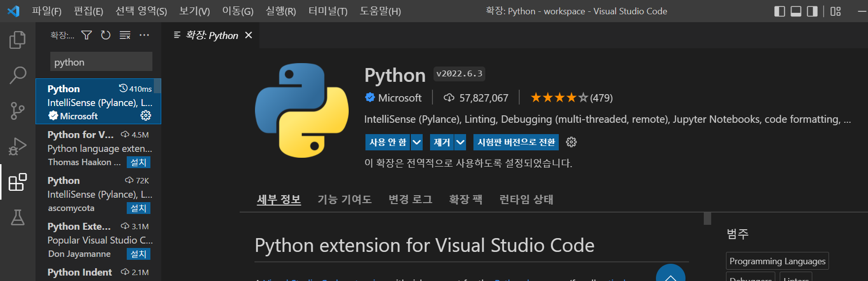This screenshot has height=281, width=868.
Task: Open extensions view more actions (...)
Action: [144, 35]
